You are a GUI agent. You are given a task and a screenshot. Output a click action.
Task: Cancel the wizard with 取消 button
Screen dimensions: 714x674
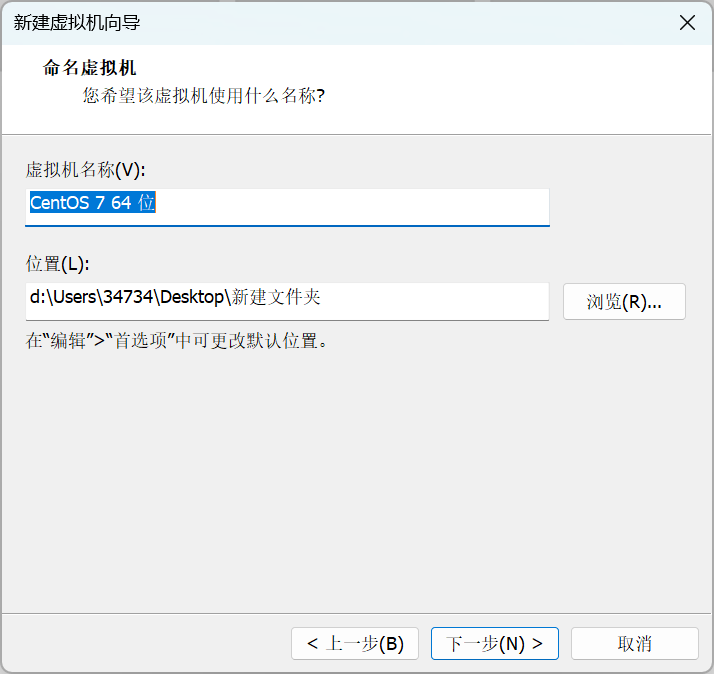634,643
